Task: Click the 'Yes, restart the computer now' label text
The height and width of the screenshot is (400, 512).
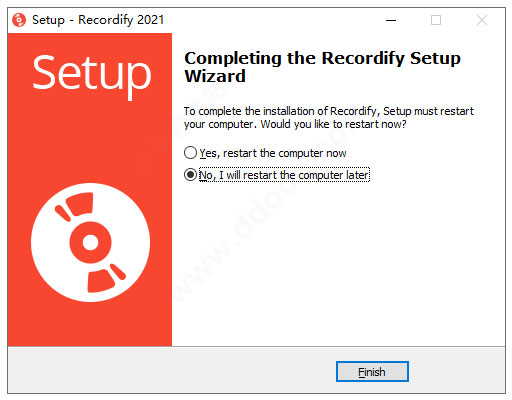Action: coord(273,153)
